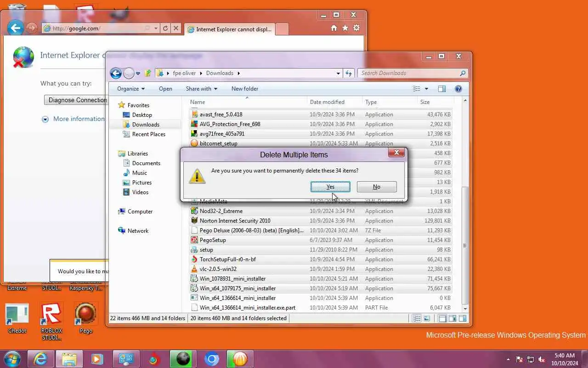Screen dimensions: 588x368
Task: Click the fpe oliver breadcrumb segment
Action: click(184, 73)
